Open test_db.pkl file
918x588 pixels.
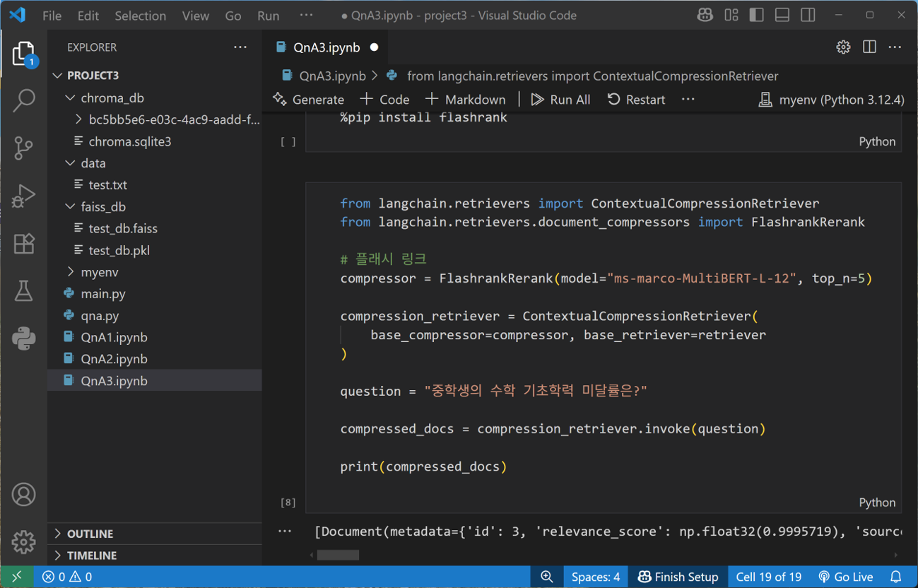(x=155, y=250)
